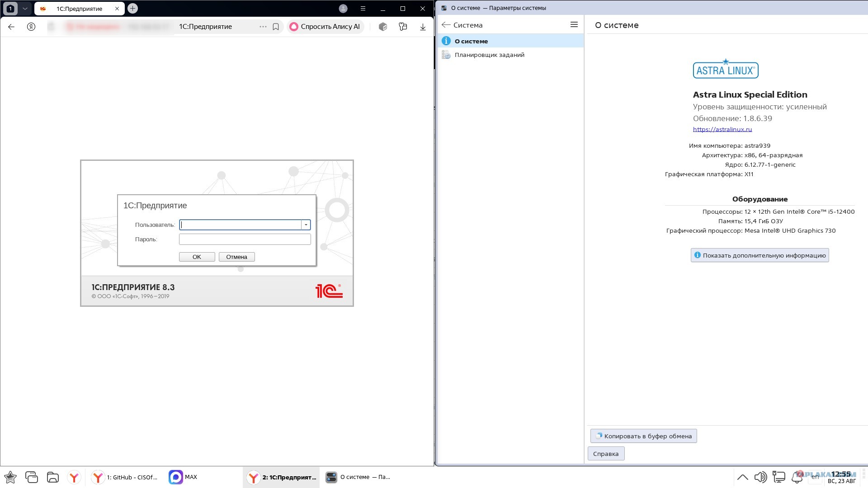
Task: Open the astralinux.ru link
Action: [722, 129]
